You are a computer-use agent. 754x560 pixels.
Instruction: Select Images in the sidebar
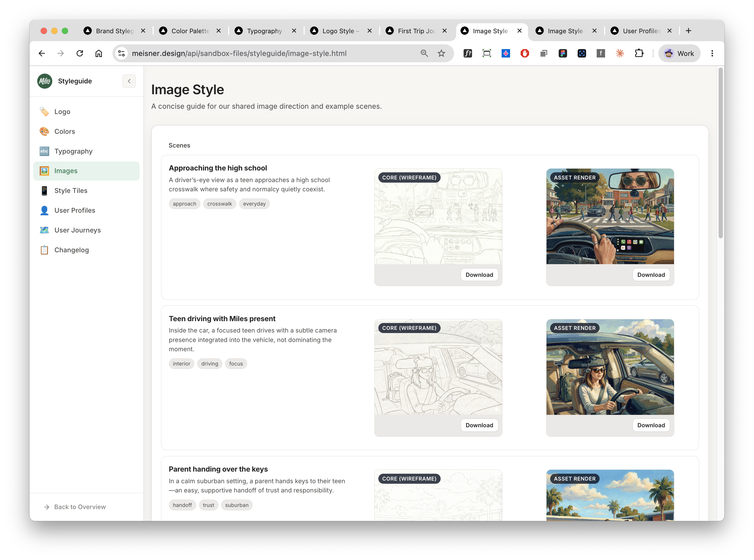[86, 171]
